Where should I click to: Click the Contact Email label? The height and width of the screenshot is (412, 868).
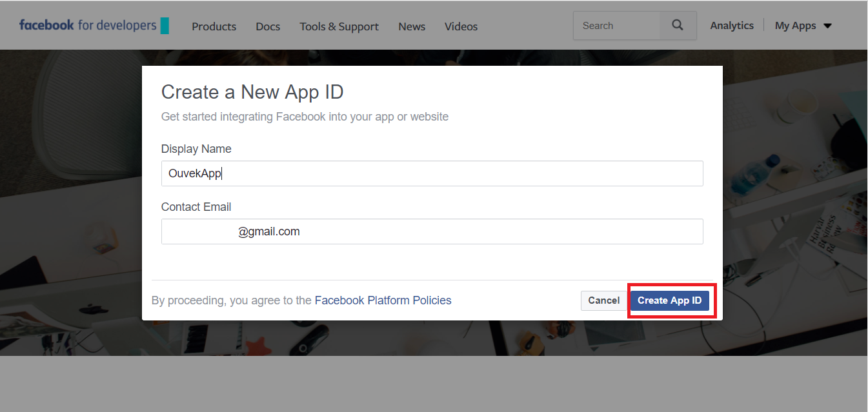tap(196, 207)
